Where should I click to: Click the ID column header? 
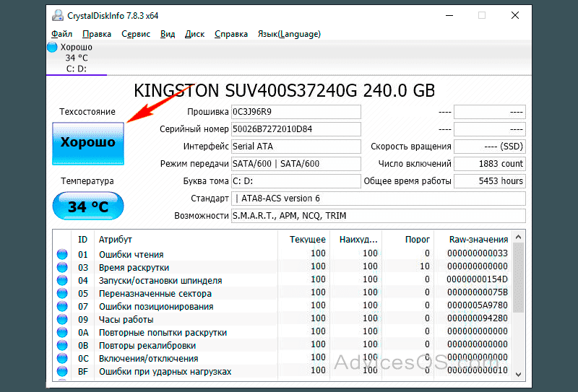(x=82, y=240)
